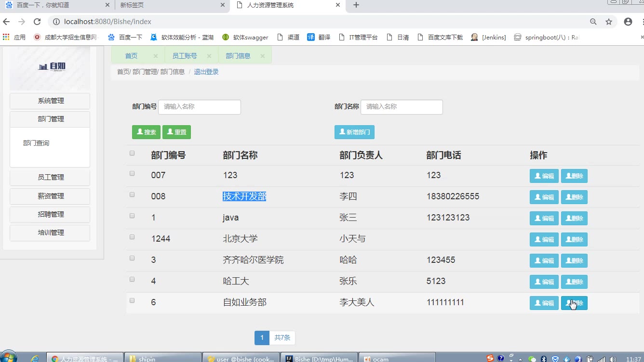Click the 退出登录 link

(x=206, y=72)
